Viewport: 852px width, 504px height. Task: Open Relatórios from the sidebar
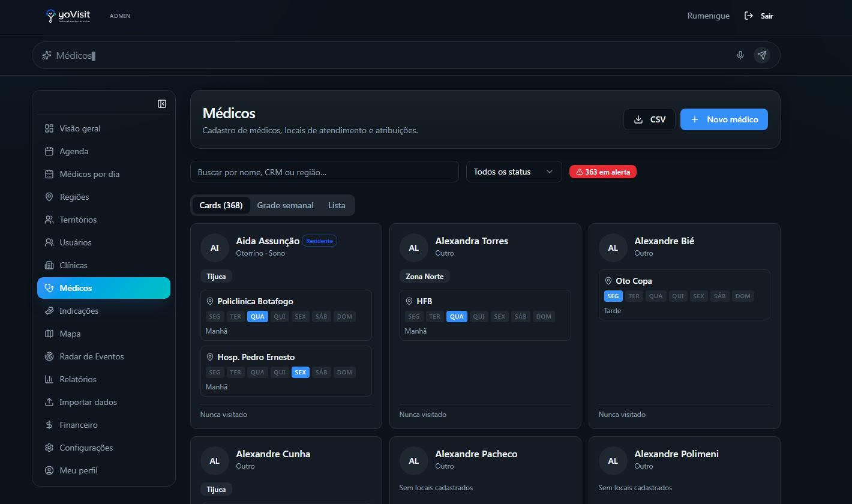(x=104, y=379)
